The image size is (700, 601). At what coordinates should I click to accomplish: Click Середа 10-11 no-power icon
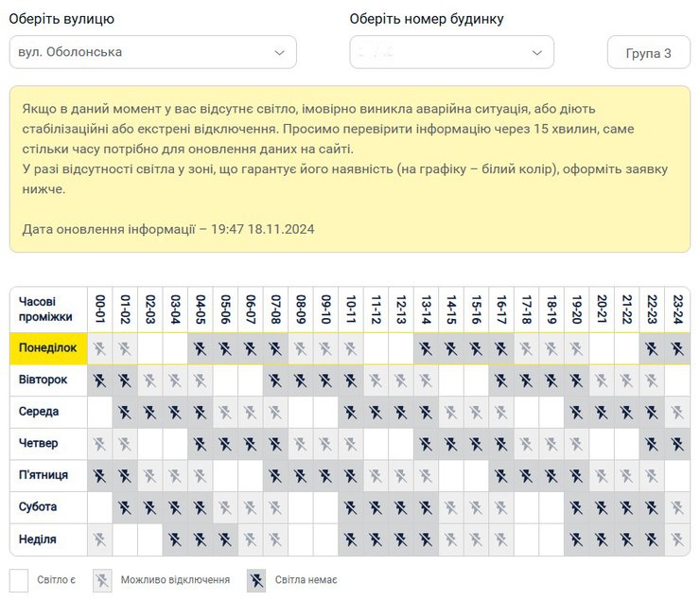click(350, 413)
